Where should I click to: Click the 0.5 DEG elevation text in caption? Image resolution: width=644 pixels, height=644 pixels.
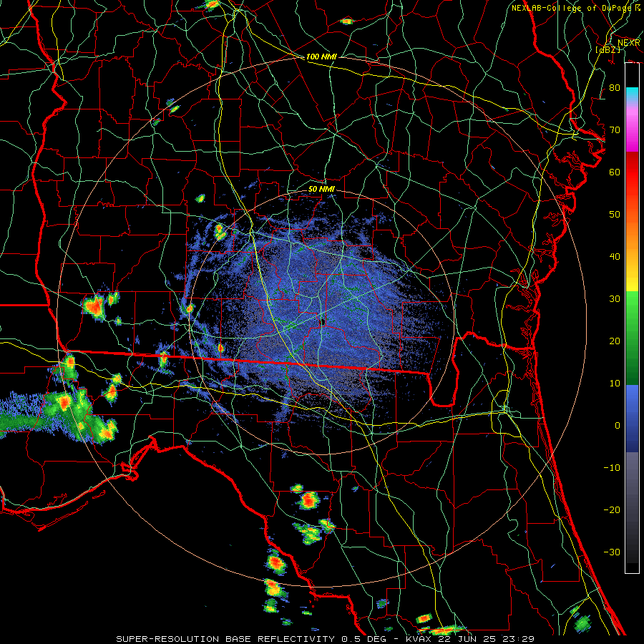[365, 639]
